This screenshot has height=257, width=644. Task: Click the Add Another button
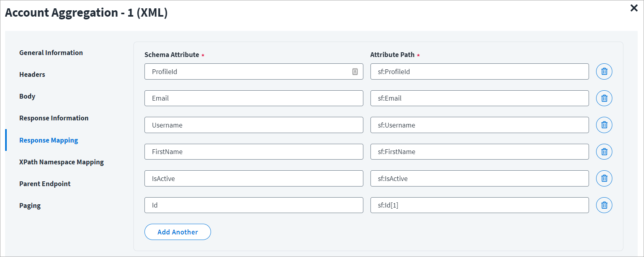pos(178,232)
